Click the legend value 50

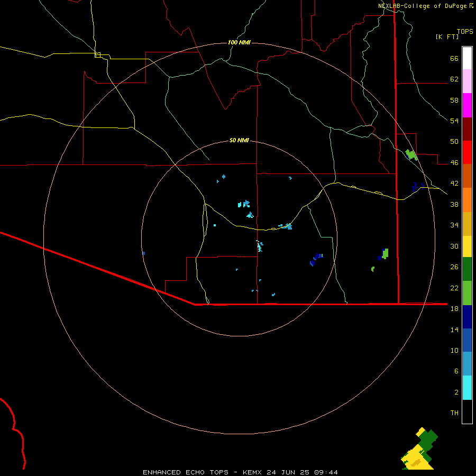click(x=454, y=141)
